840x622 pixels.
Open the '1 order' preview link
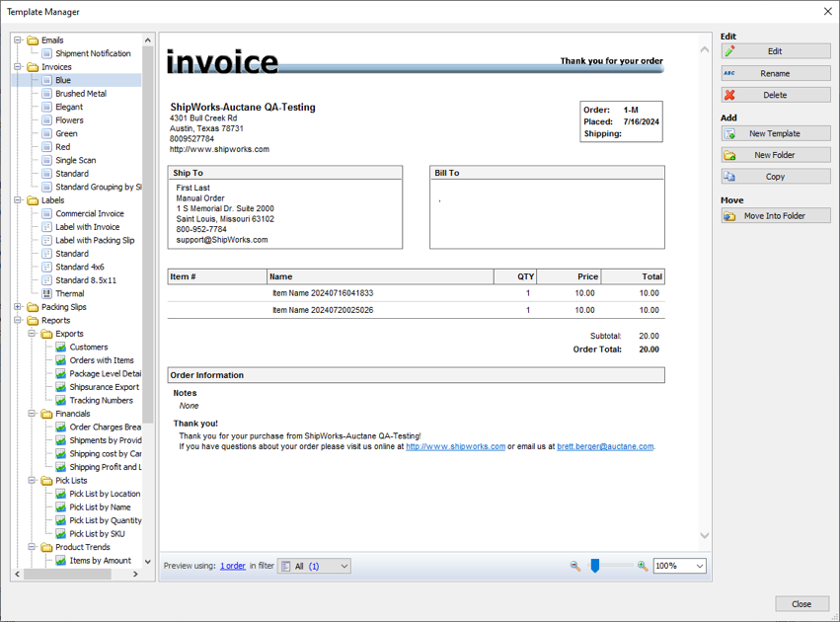pyautogui.click(x=233, y=566)
